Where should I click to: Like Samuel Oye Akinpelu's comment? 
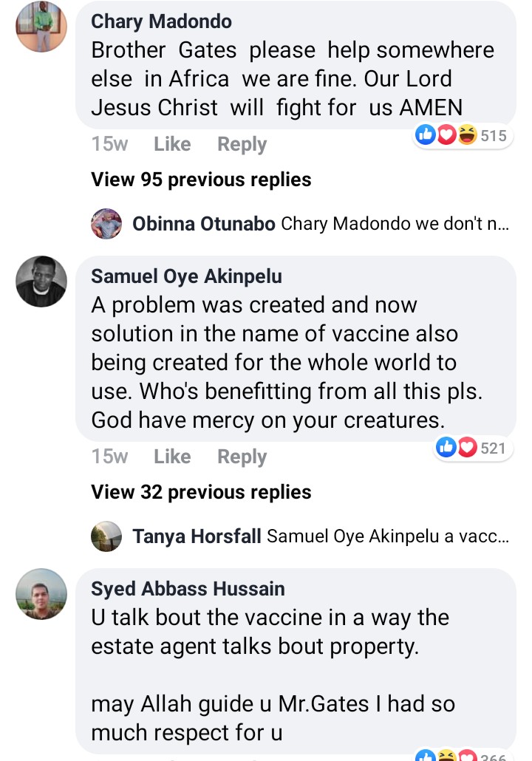(172, 457)
